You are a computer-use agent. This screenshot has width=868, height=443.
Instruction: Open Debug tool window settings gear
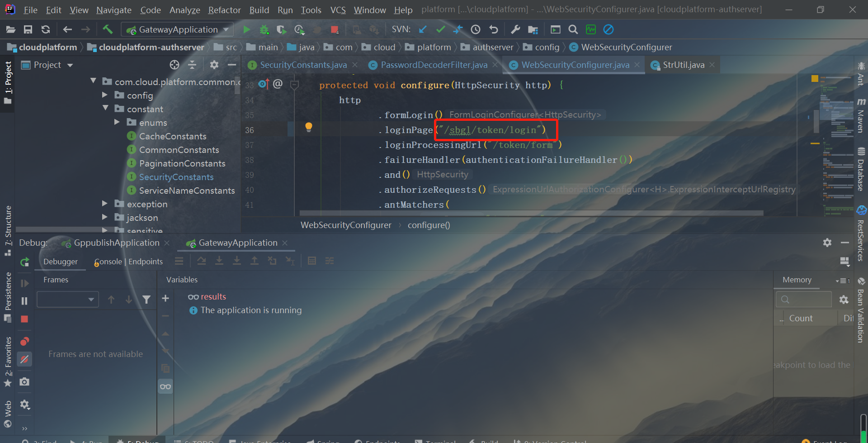[x=827, y=243]
